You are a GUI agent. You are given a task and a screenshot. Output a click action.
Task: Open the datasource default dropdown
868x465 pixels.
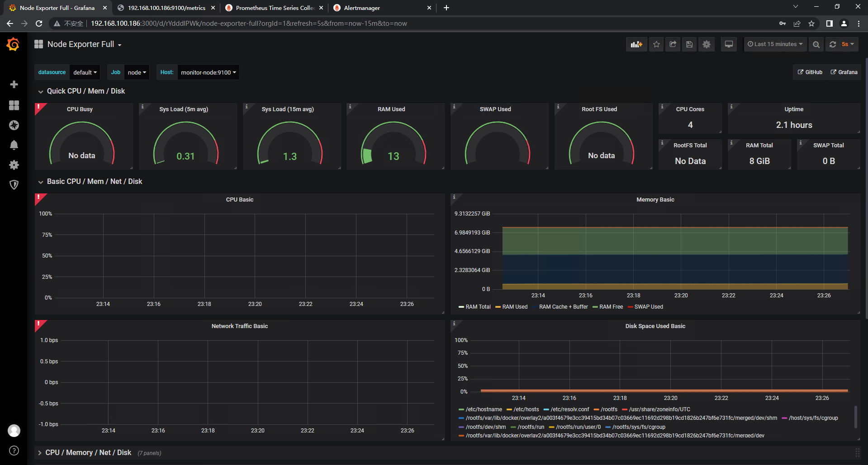click(85, 72)
